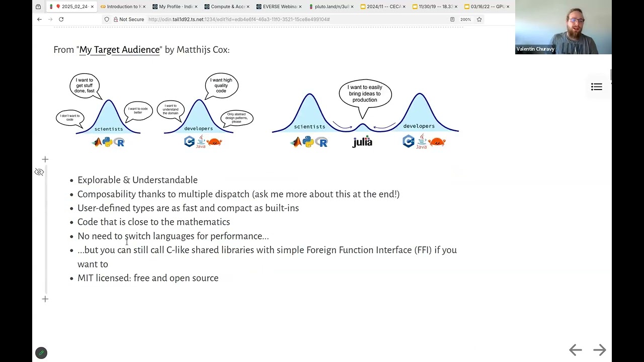The height and width of the screenshot is (362, 644).
Task: Click 'User-defined types are as fast' line
Action: click(x=188, y=208)
